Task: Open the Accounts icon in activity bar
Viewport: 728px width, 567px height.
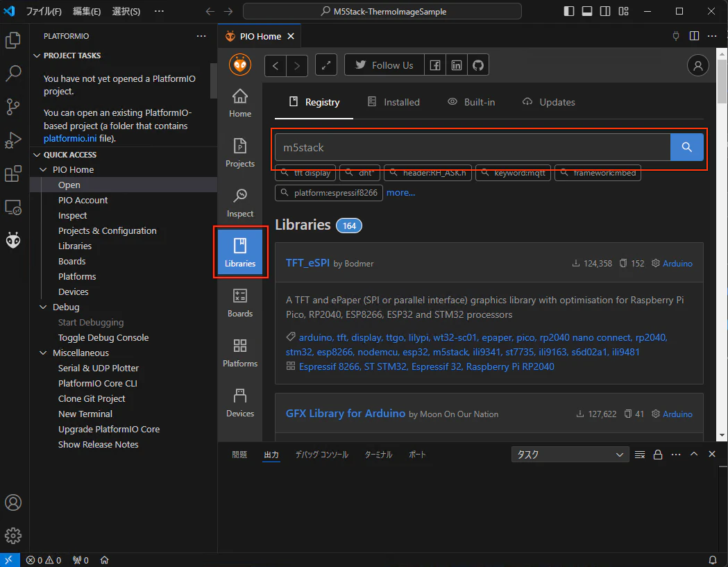Action: [x=13, y=502]
